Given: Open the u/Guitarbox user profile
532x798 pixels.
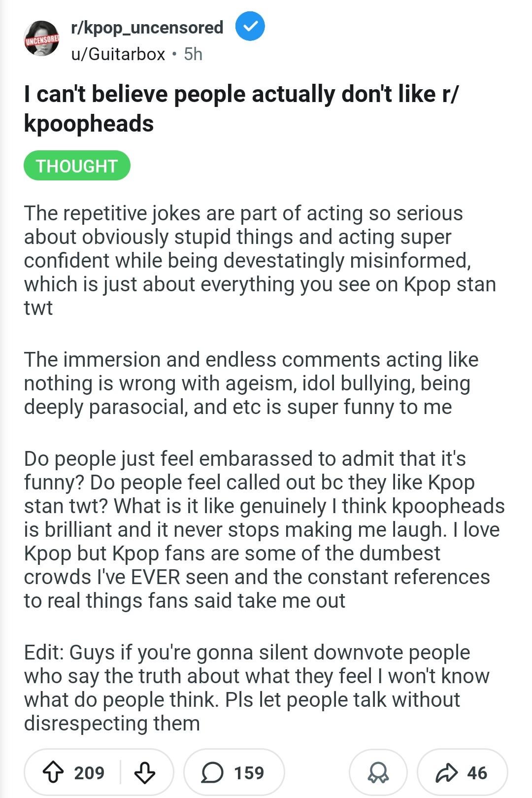Looking at the screenshot, I should tap(118, 54).
